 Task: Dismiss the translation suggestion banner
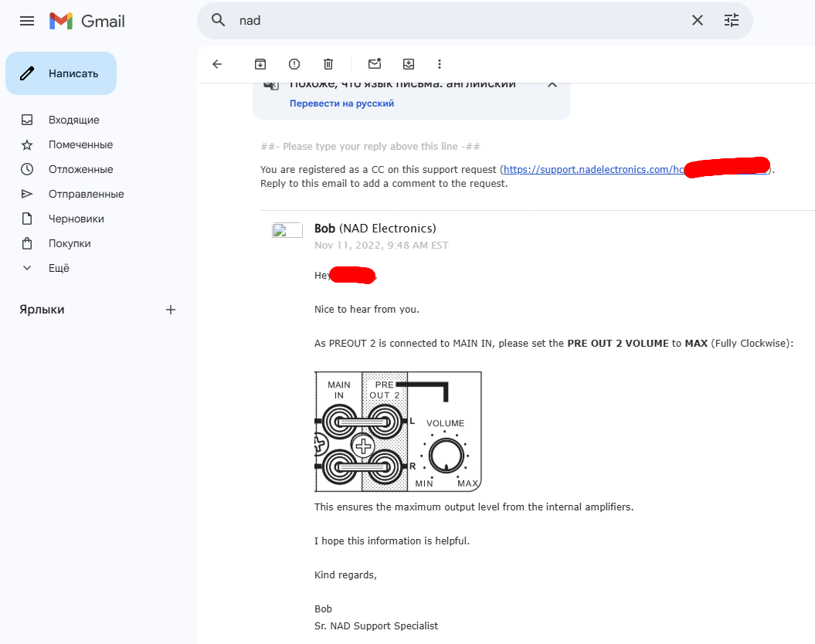(552, 84)
